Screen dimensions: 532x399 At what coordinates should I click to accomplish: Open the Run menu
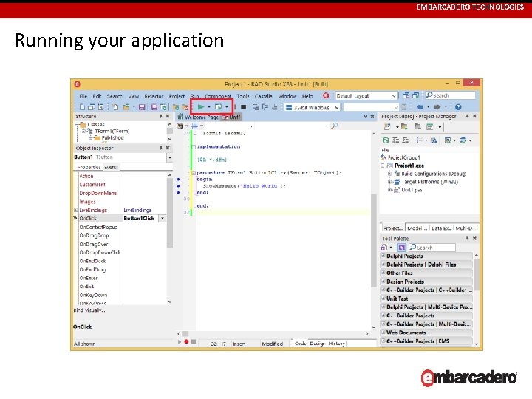pos(194,96)
